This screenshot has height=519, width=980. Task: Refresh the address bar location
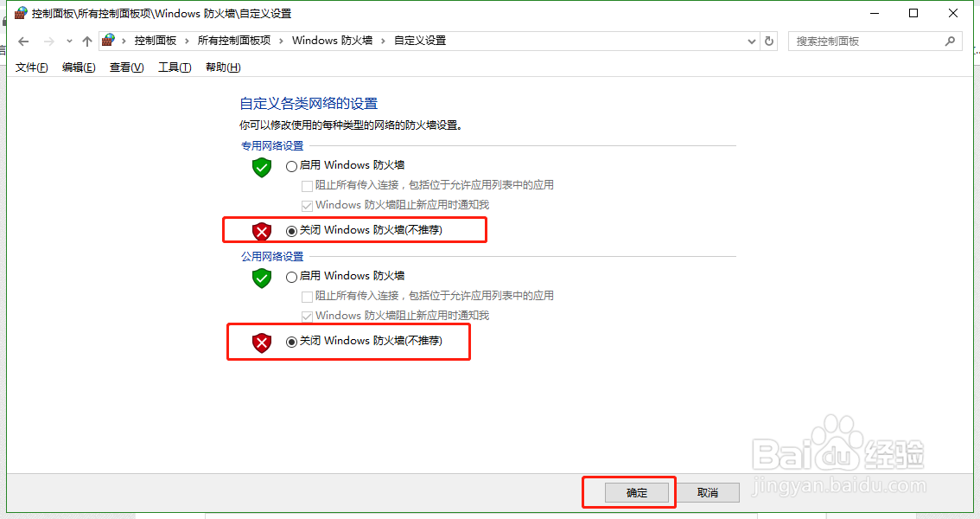[769, 42]
